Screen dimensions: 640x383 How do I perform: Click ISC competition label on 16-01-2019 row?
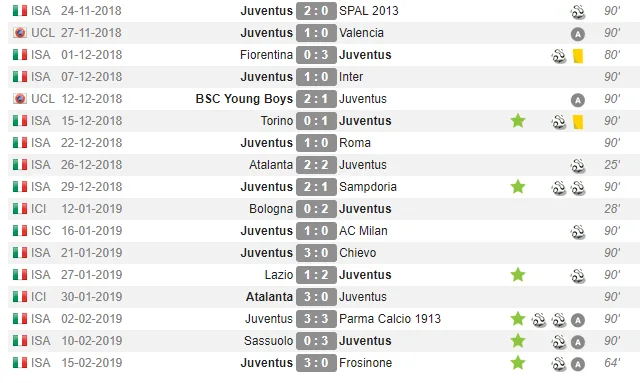pyautogui.click(x=41, y=231)
